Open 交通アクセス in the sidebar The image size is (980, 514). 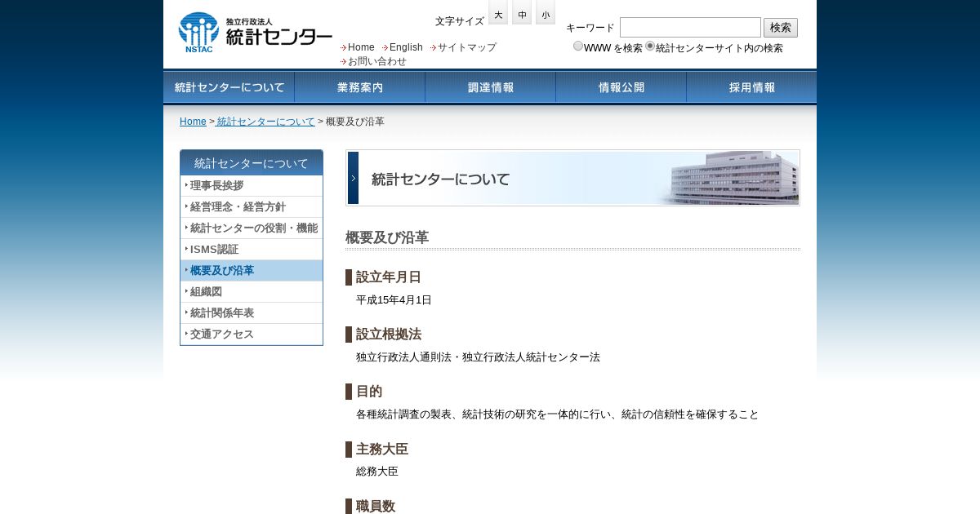coord(252,334)
